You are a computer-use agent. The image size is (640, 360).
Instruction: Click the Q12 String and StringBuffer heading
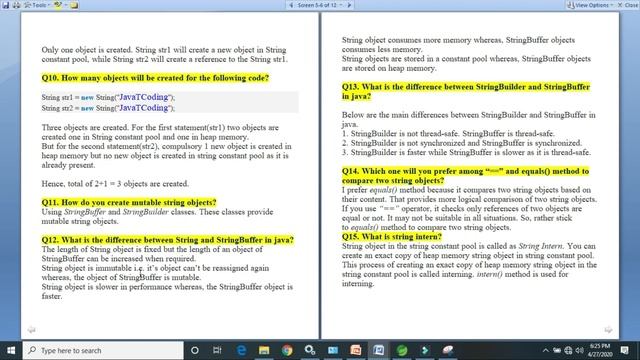(167, 240)
